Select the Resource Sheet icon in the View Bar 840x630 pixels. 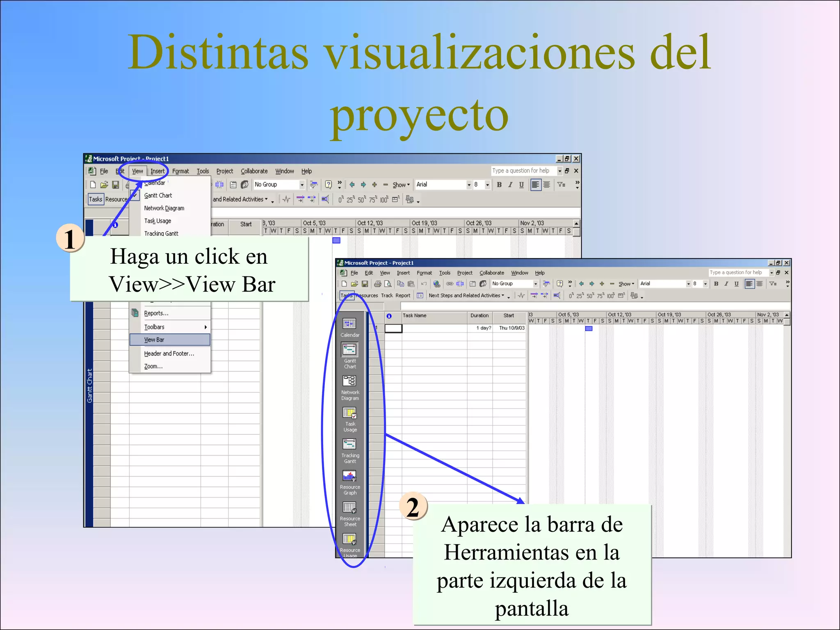(349, 507)
